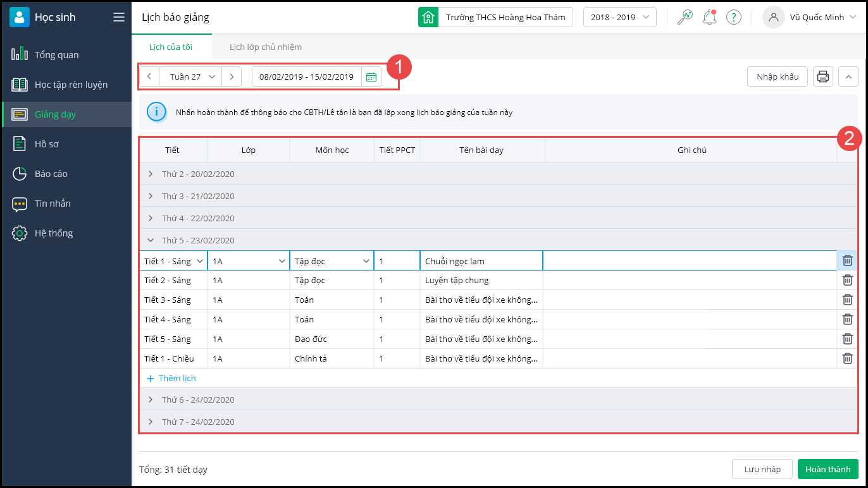The width and height of the screenshot is (868, 488).
Task: Open the 2018 - 2019 school year dropdown
Action: click(619, 17)
